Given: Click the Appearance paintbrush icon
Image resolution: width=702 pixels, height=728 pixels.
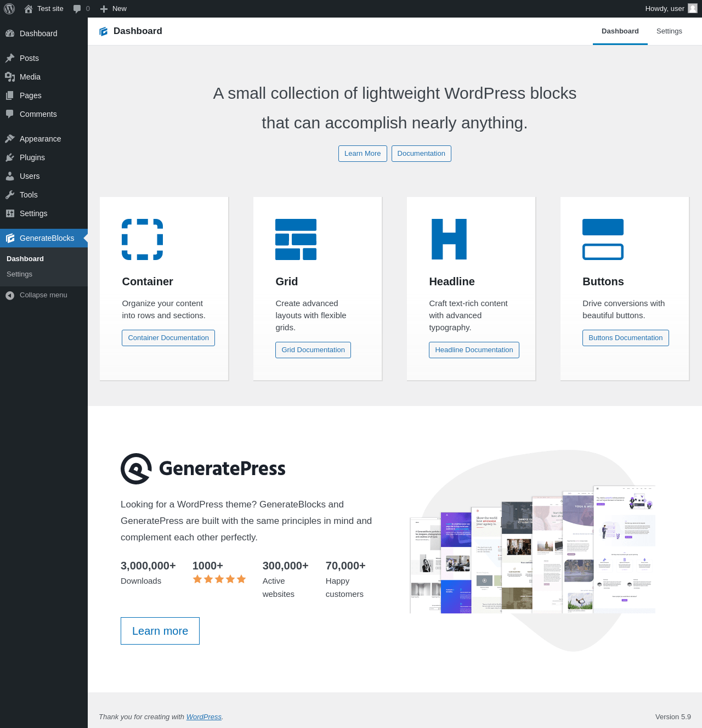Looking at the screenshot, I should click(x=10, y=139).
